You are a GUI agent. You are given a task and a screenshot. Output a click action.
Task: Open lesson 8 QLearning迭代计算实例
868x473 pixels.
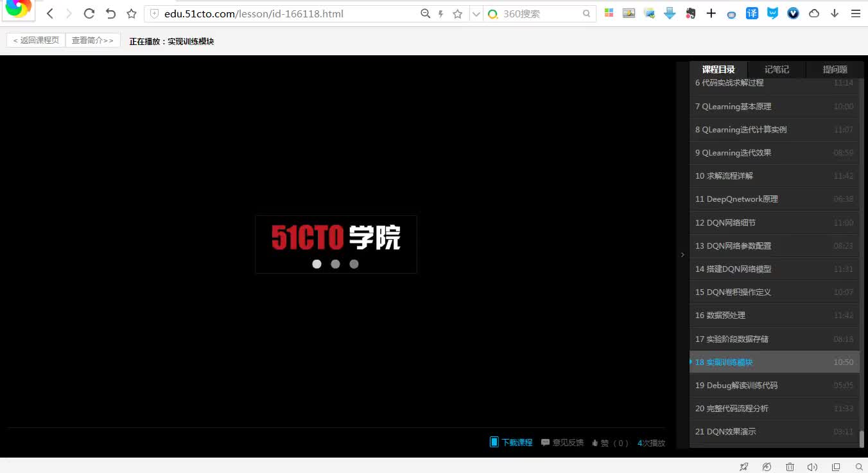[x=774, y=130]
